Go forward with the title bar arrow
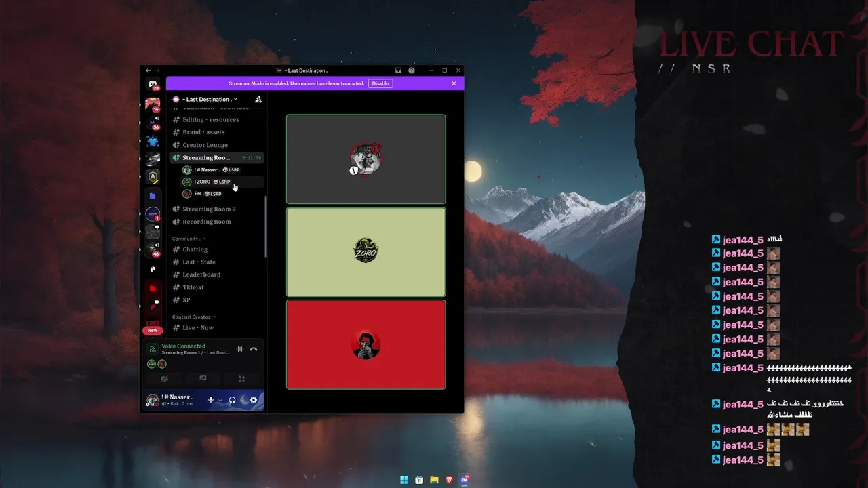This screenshot has width=868, height=488. pos(157,70)
